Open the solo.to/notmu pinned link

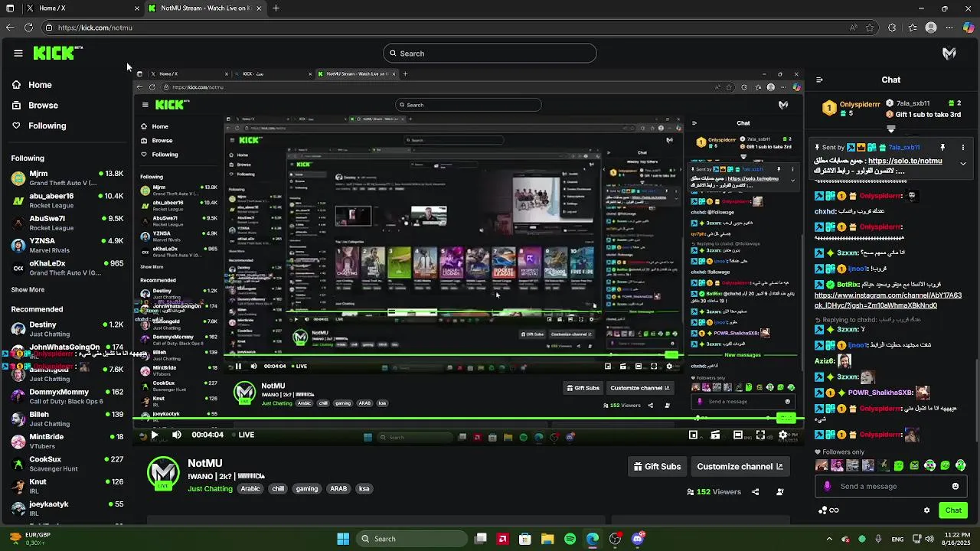click(905, 161)
